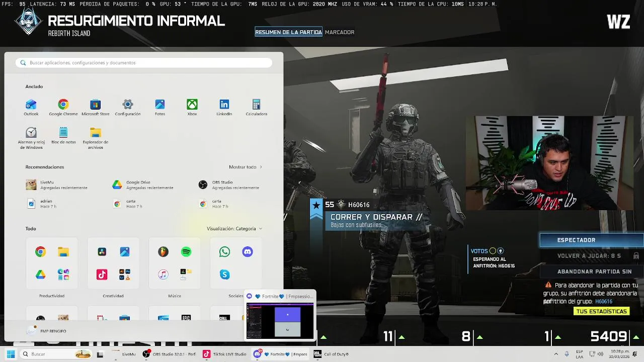The width and height of the screenshot is (644, 362).
Task: Click Mostrar todo in Recomendaciones
Action: click(246, 167)
